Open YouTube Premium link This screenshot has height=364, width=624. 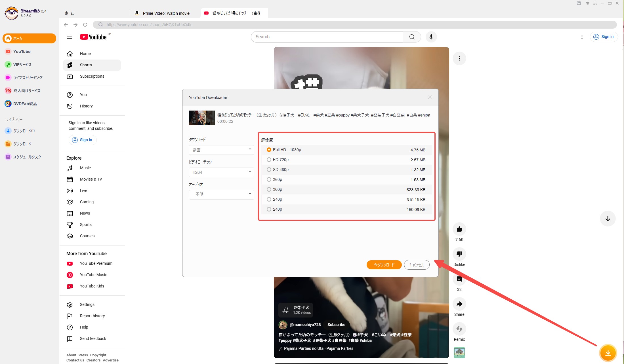[x=92, y=263]
